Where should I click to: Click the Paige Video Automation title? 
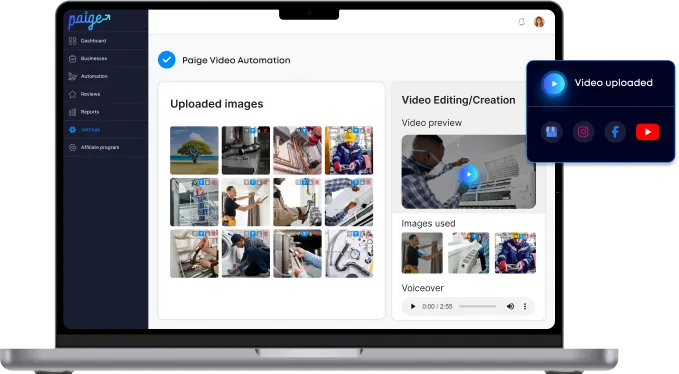pyautogui.click(x=236, y=60)
